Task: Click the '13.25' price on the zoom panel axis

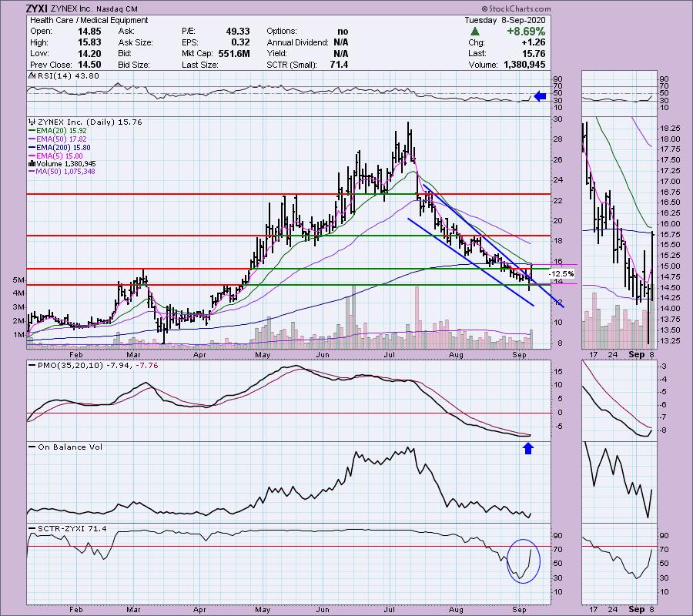Action: 670,340
